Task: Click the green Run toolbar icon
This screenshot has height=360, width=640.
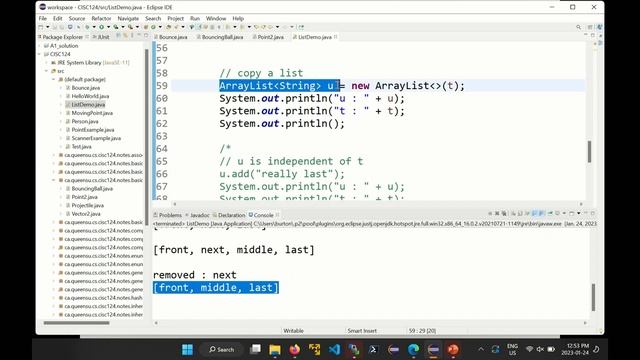Action: (101, 27)
